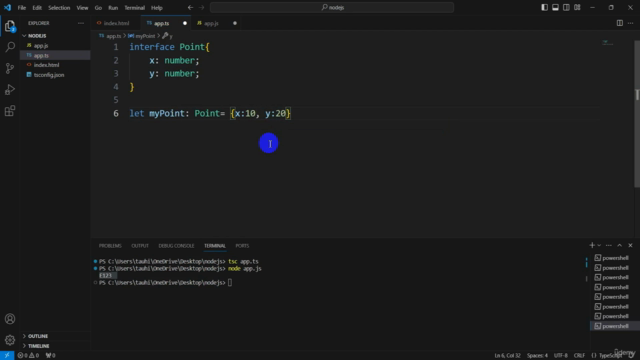The image size is (640, 360).
Task: Close the unsaved app.ts tab dot
Action: pyautogui.click(x=185, y=23)
